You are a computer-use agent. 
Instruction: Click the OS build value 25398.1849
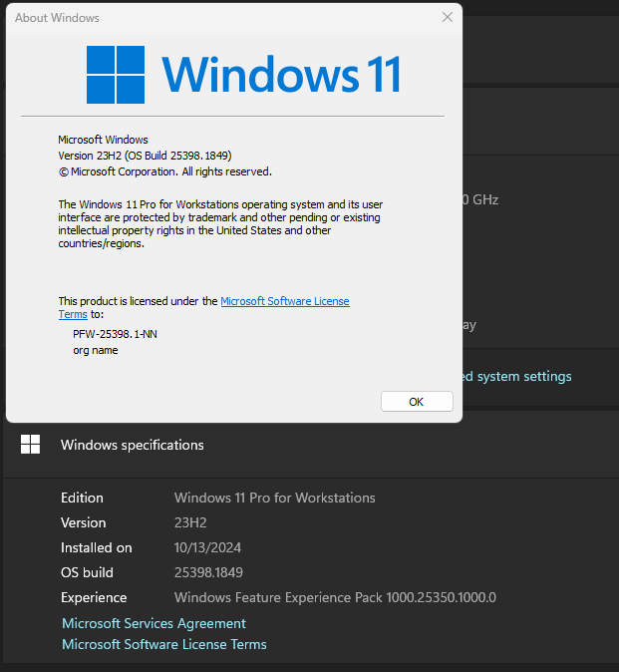[x=208, y=572]
